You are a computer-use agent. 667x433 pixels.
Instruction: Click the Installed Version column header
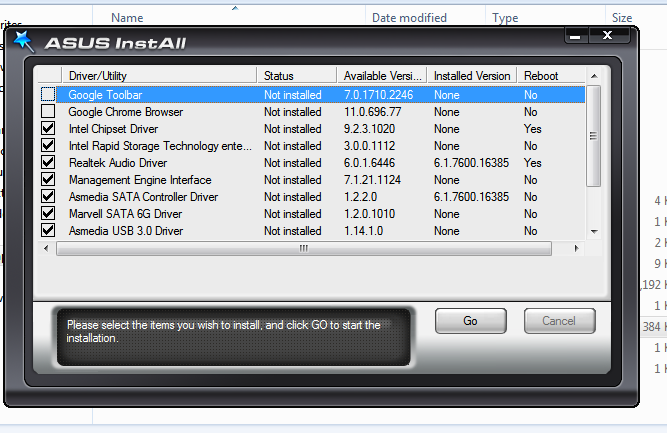click(x=472, y=76)
